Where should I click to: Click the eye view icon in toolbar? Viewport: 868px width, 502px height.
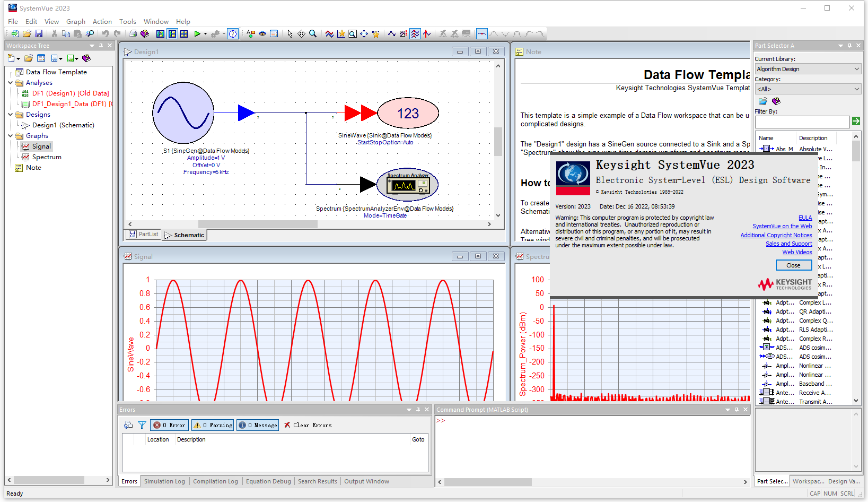[262, 34]
